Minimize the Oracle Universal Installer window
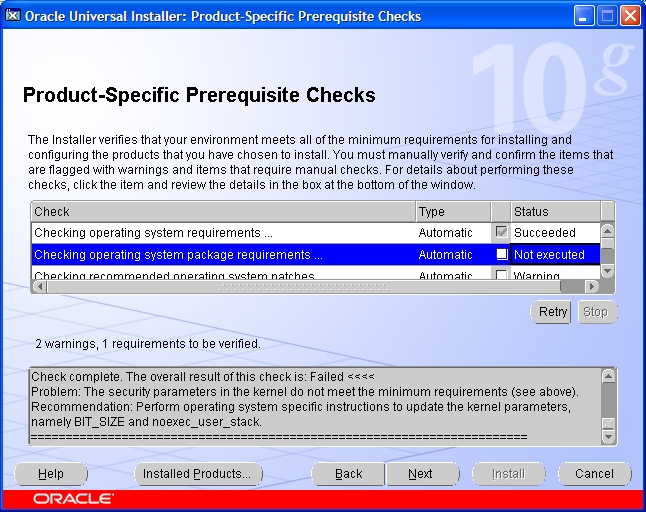 click(583, 16)
